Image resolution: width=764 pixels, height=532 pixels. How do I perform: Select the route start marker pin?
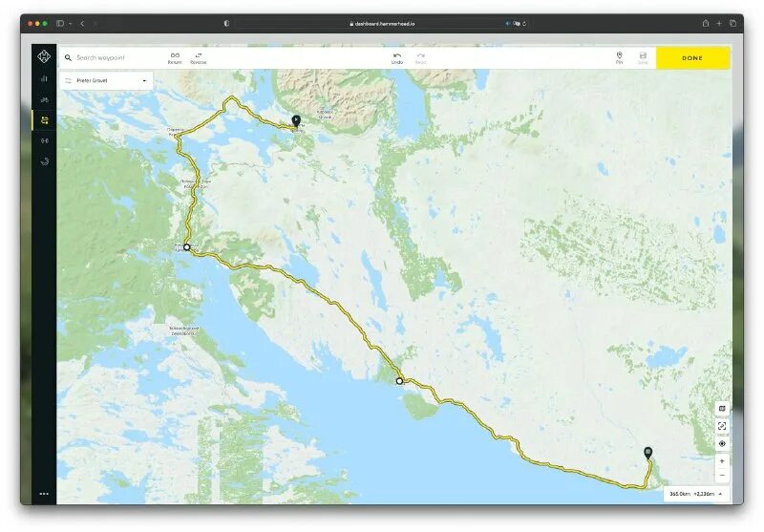[296, 120]
